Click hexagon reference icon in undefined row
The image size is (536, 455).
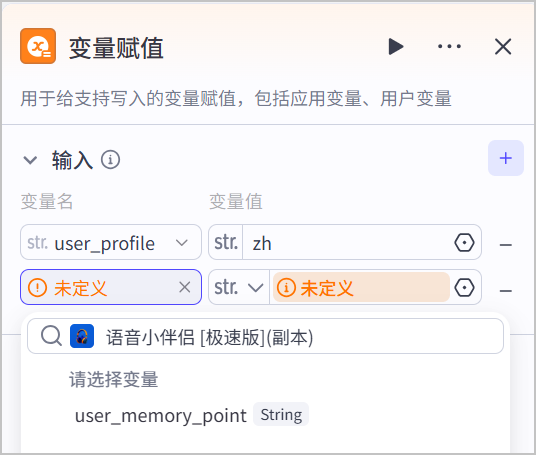point(464,287)
